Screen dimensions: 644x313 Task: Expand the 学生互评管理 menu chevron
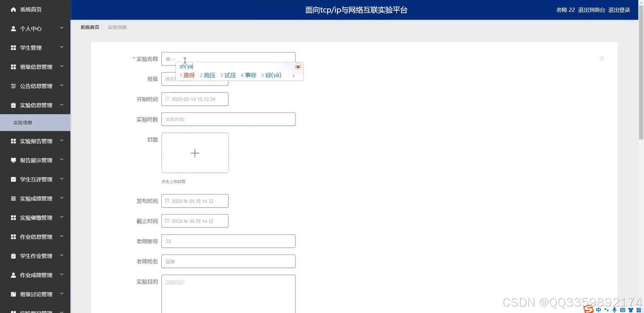[x=62, y=179]
